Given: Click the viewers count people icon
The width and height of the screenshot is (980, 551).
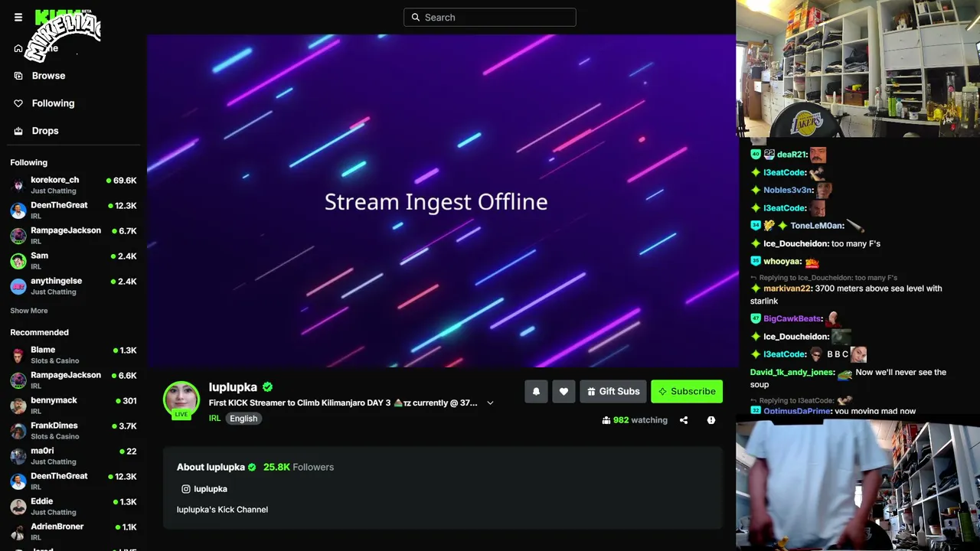Looking at the screenshot, I should coord(606,420).
